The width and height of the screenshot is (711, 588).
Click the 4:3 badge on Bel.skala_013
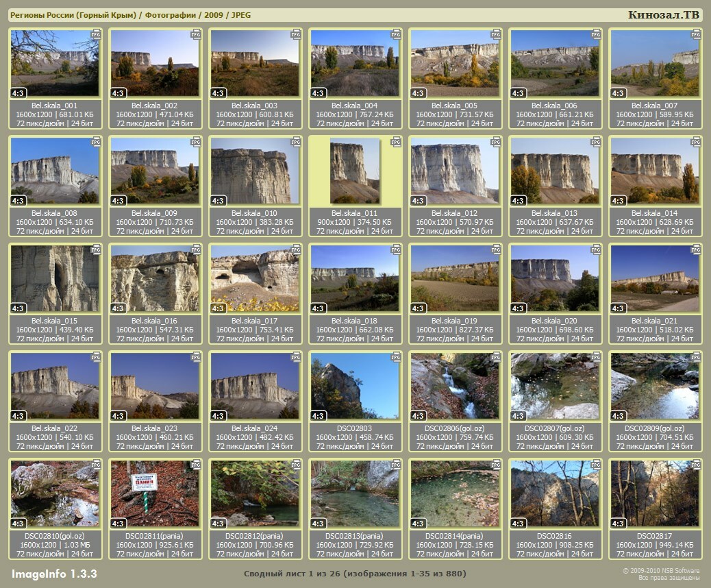(519, 201)
